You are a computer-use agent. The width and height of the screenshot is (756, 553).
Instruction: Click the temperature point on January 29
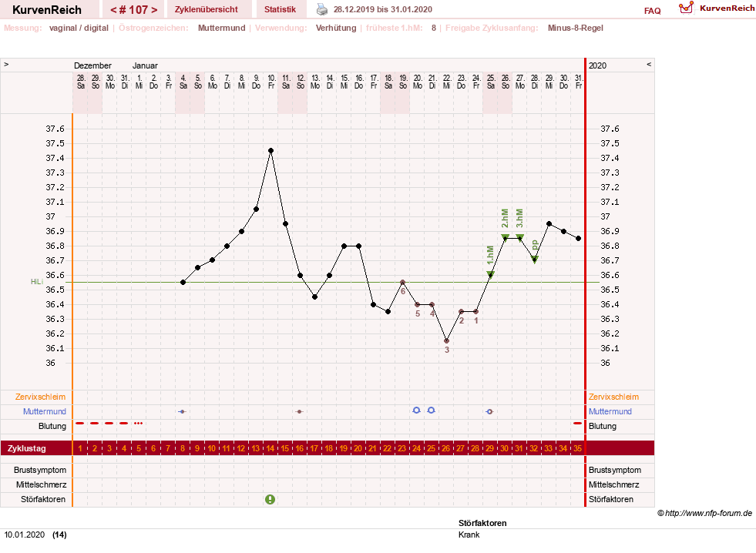(x=549, y=224)
